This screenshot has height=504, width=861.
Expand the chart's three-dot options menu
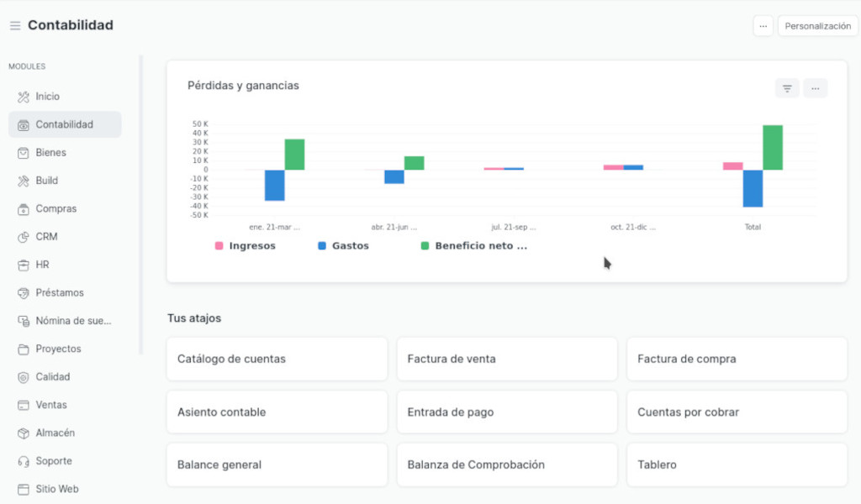pos(816,88)
